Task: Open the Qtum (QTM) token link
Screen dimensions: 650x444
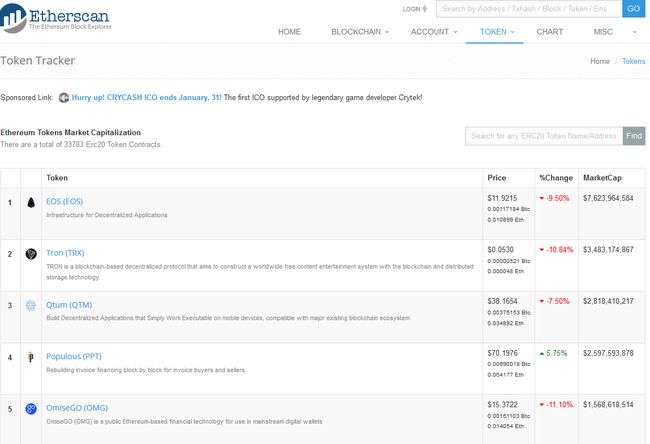Action: click(69, 305)
